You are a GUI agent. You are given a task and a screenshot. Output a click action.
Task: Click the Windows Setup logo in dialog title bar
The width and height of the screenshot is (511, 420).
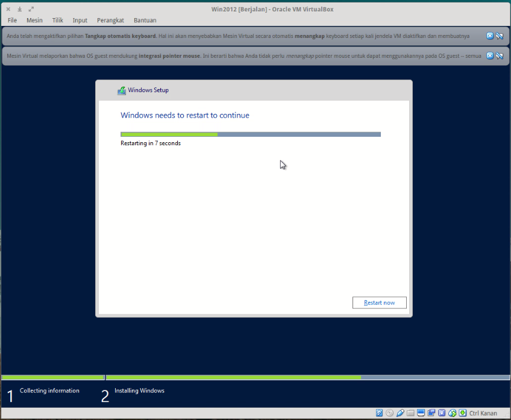click(122, 90)
